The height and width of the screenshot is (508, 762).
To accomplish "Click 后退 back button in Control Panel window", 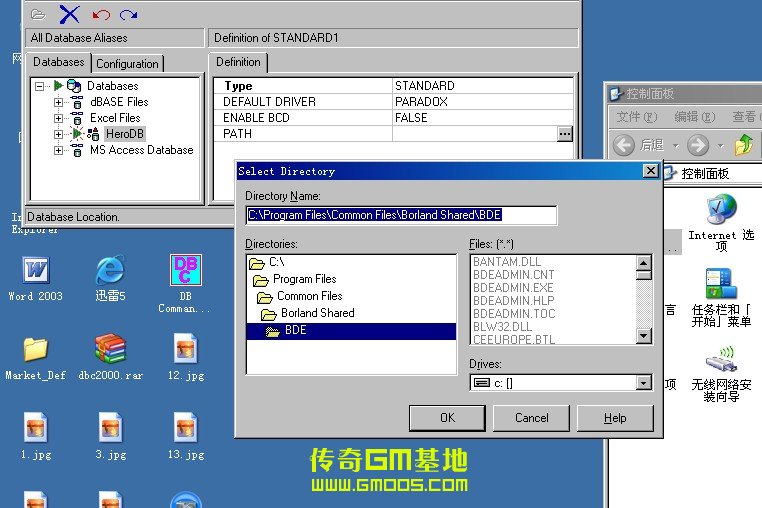I will [638, 145].
